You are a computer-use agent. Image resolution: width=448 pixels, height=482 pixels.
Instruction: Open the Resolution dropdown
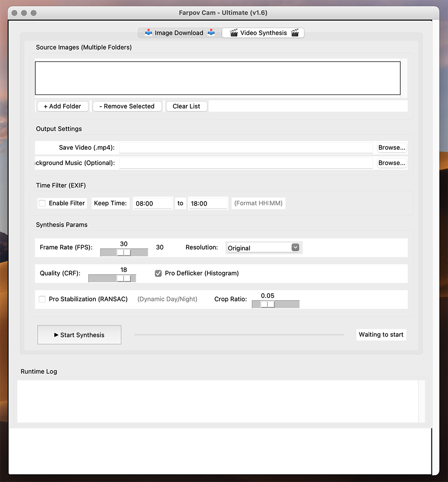point(263,248)
